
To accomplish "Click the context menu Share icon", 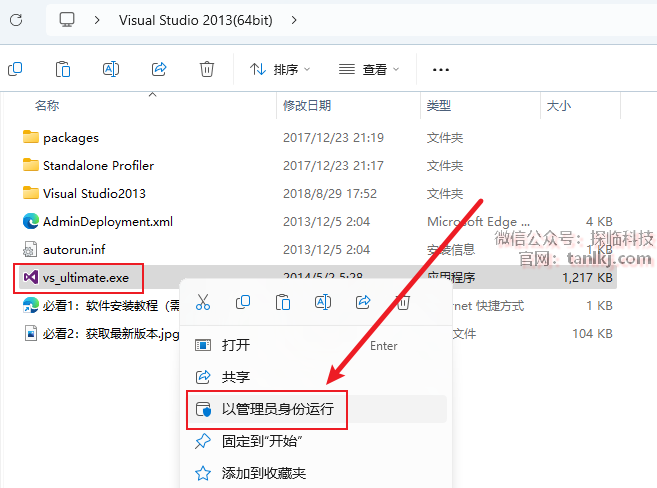I will [363, 302].
